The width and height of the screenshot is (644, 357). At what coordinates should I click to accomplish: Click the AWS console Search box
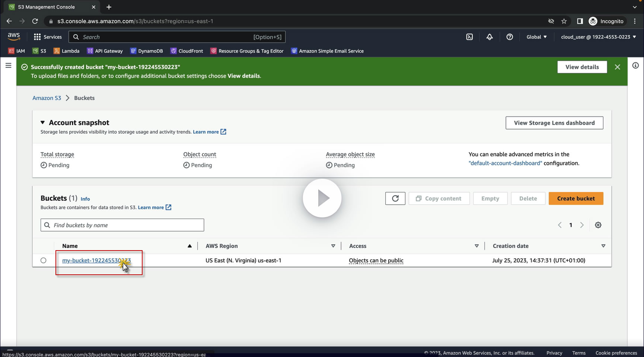177,37
